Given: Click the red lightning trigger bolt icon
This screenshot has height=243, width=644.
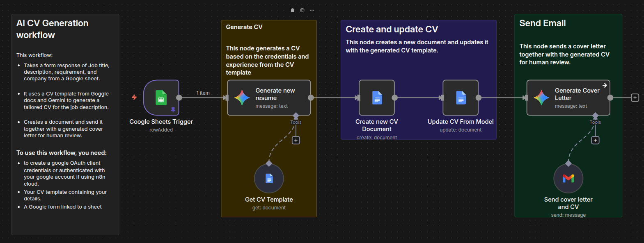Looking at the screenshot, I should [134, 97].
